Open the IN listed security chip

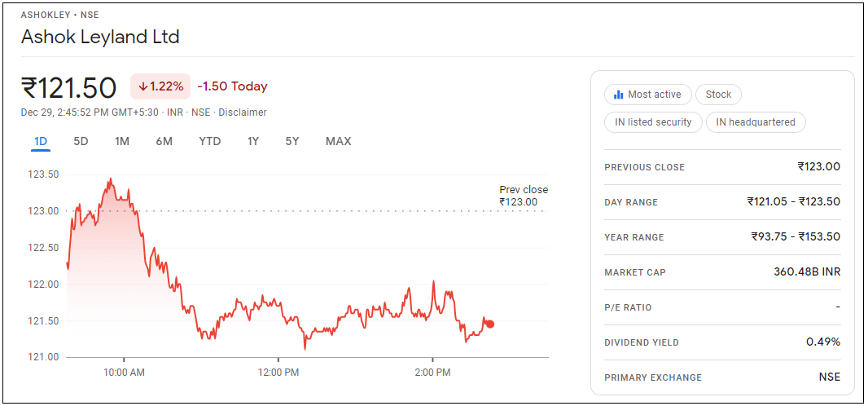click(x=653, y=122)
